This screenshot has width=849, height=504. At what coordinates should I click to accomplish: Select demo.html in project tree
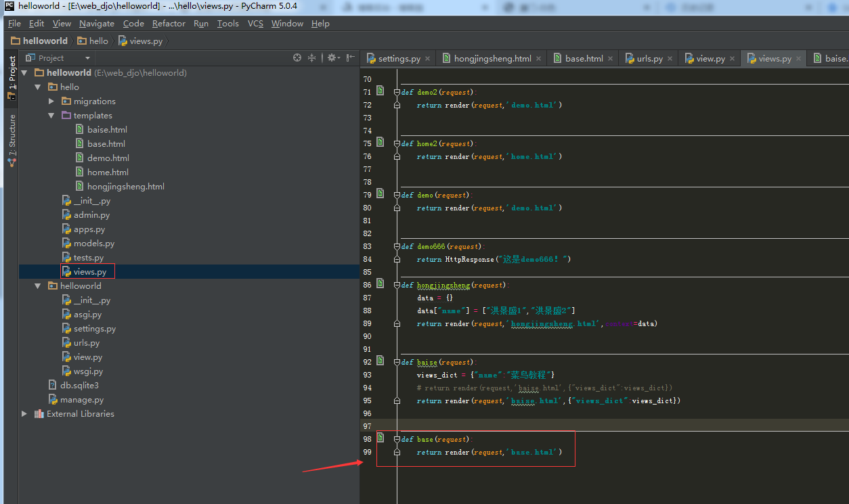[x=102, y=158]
